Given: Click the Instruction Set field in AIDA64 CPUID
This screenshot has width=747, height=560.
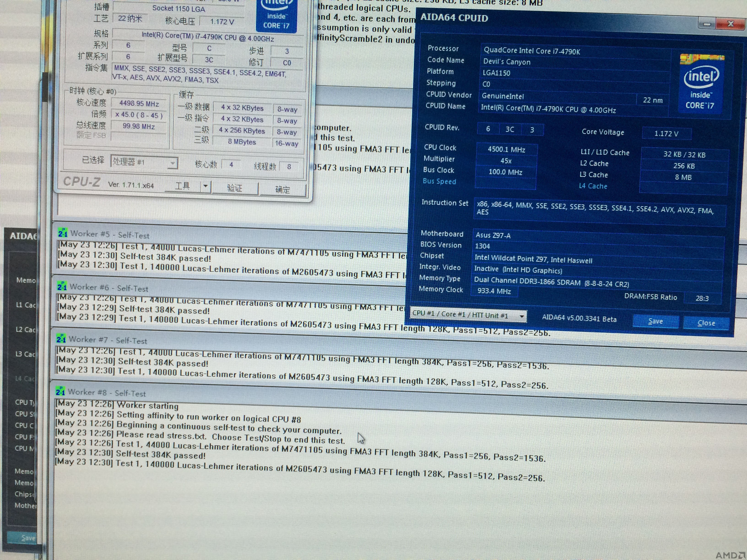Looking at the screenshot, I should coord(599,212).
